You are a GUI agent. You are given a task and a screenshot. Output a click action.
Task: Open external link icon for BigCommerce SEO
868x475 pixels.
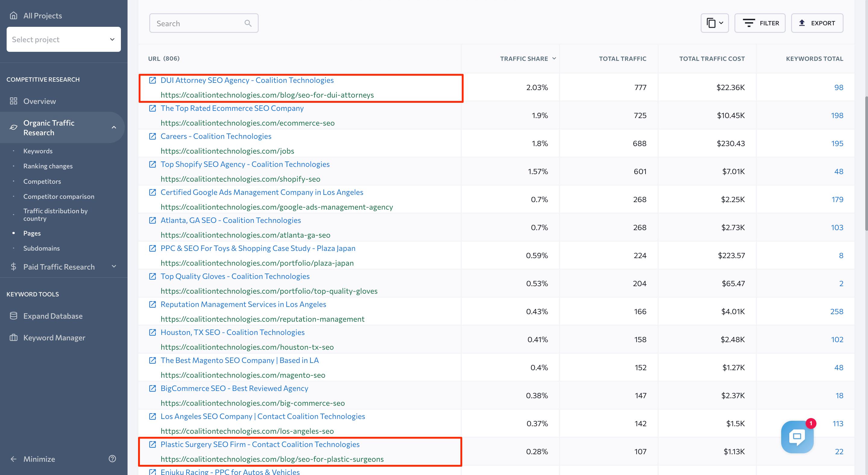tap(153, 388)
